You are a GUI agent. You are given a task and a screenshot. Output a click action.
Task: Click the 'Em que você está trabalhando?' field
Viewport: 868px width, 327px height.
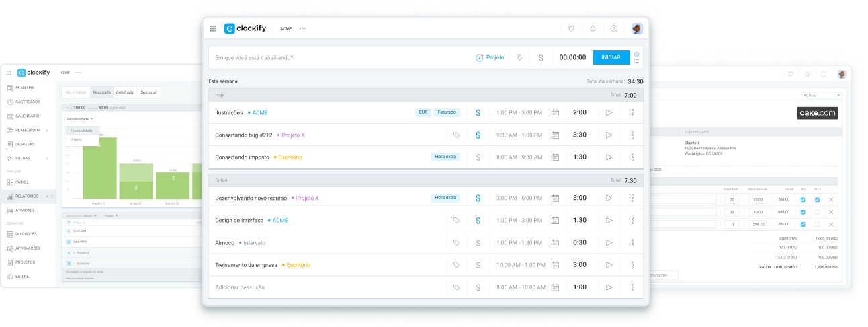pos(336,58)
